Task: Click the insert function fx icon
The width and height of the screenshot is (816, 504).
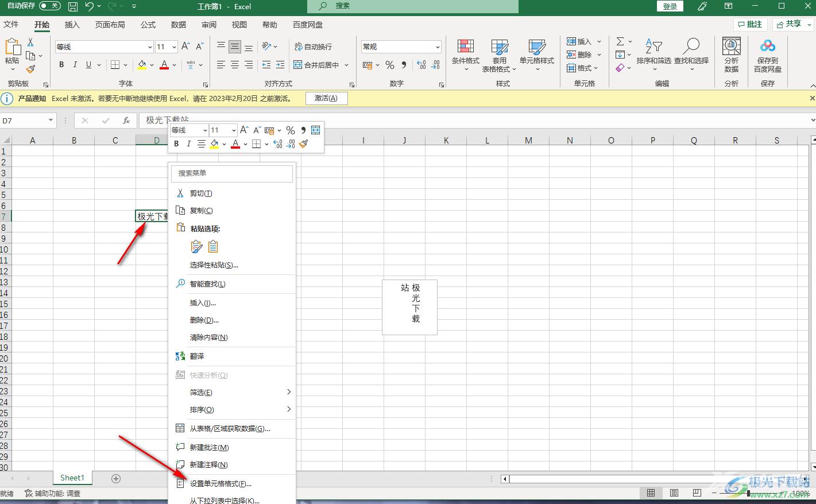Action: [x=126, y=121]
